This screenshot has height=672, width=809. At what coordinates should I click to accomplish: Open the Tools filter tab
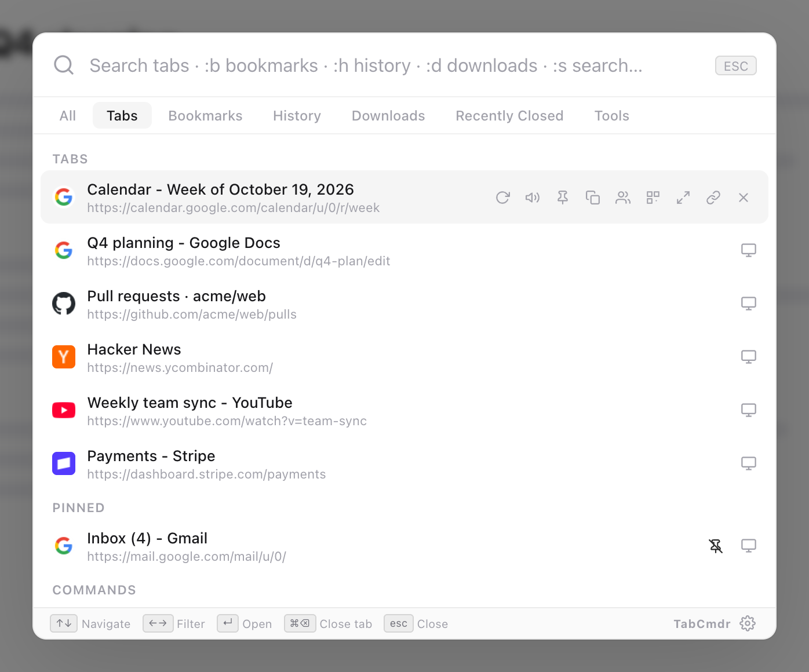(x=611, y=115)
